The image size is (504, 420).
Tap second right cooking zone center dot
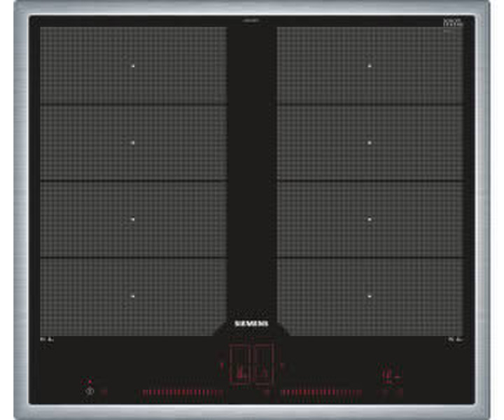[x=370, y=142]
